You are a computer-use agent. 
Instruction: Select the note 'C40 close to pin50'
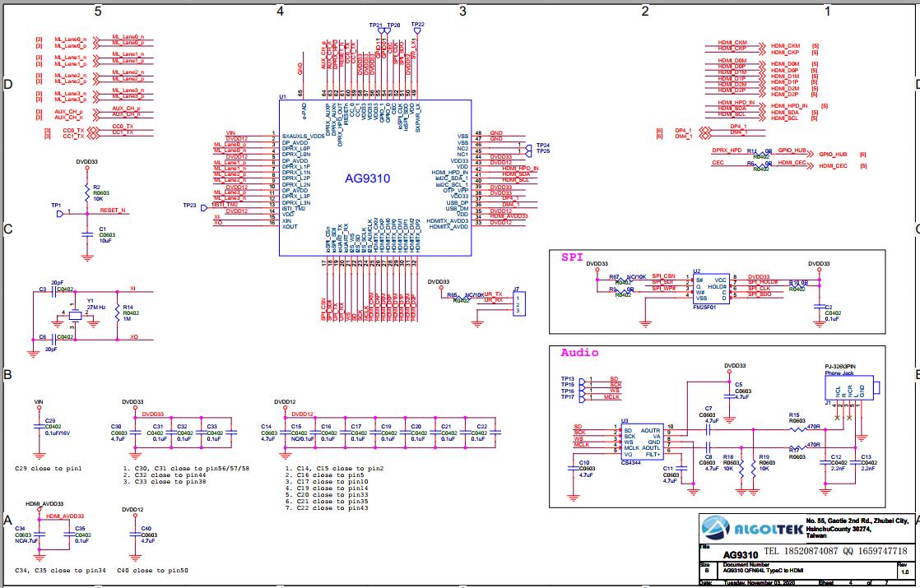click(x=152, y=570)
